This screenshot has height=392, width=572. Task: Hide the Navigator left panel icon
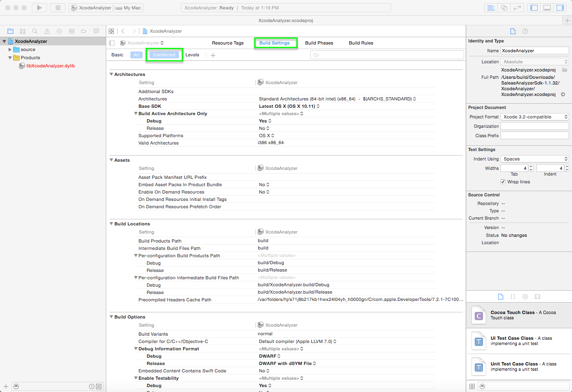coord(534,8)
